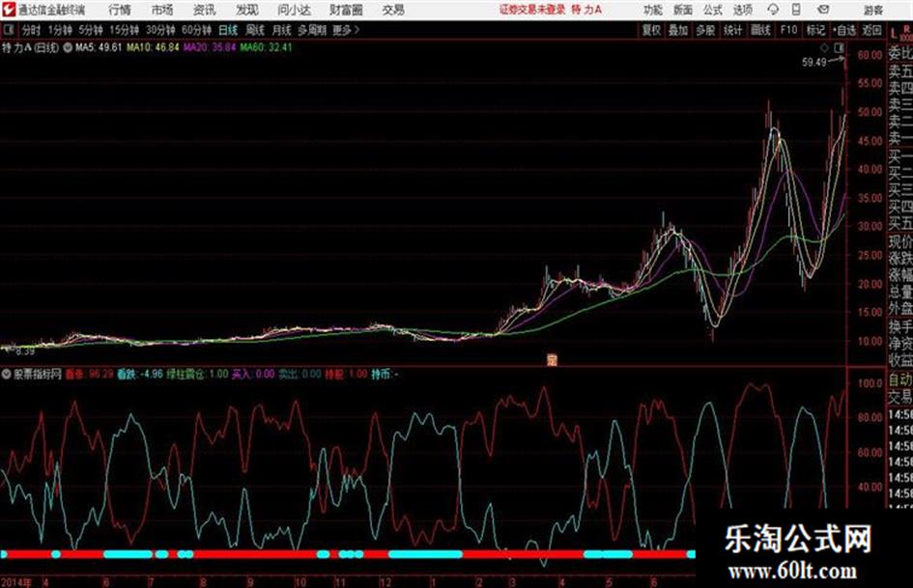The height and width of the screenshot is (588, 913).
Task: Click the 绿柱震仓: 1.00 indicator value
Action: click(x=197, y=375)
